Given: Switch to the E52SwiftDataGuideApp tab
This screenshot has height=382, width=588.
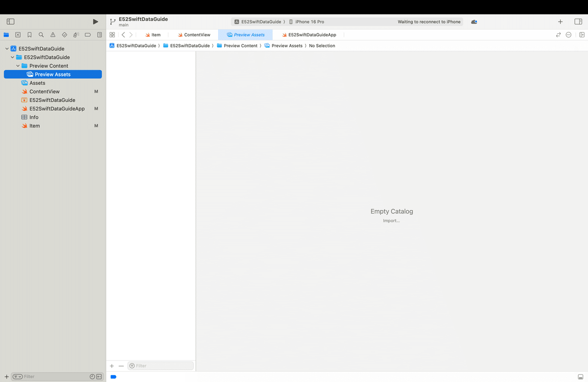Looking at the screenshot, I should [x=309, y=35].
